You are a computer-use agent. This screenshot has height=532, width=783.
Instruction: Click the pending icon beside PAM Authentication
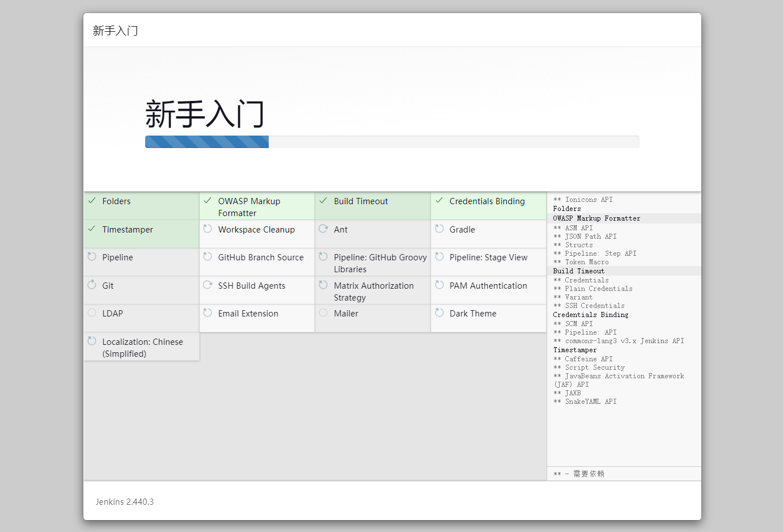[439, 285]
